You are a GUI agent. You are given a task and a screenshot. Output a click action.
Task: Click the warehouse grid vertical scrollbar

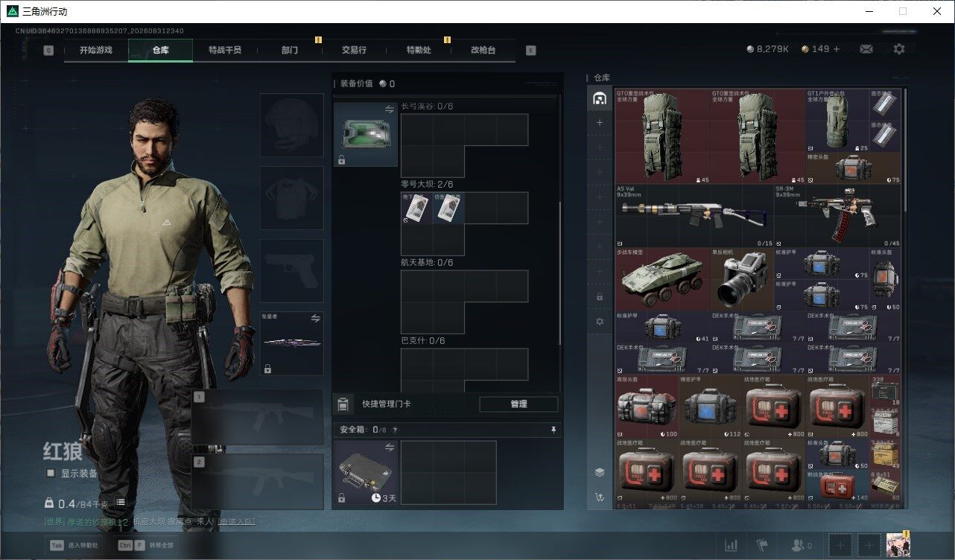pyautogui.click(x=905, y=149)
